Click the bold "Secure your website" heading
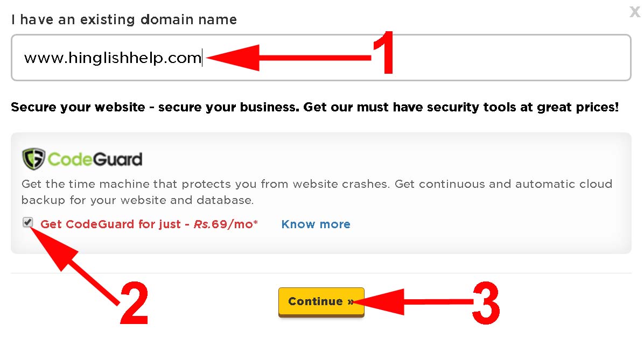Image resolution: width=644 pixels, height=338 pixels. coord(78,107)
